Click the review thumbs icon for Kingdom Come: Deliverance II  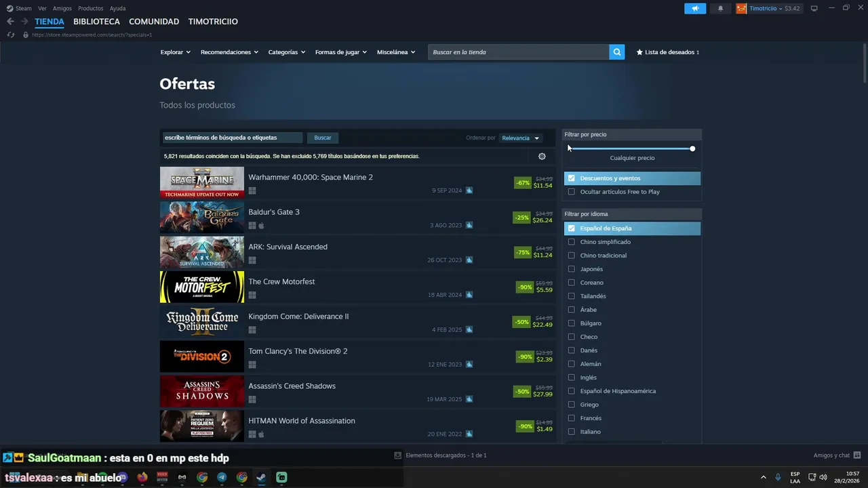[x=469, y=329]
